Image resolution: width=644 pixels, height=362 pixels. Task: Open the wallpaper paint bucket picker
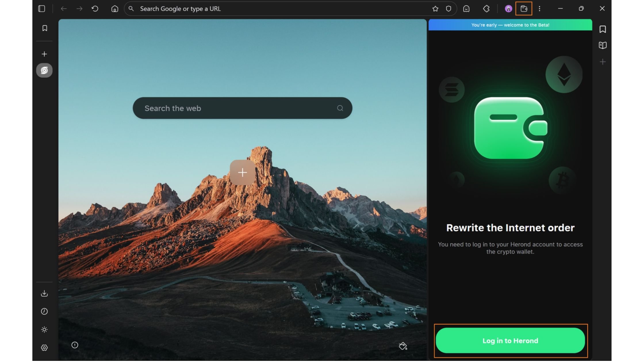[x=403, y=346]
